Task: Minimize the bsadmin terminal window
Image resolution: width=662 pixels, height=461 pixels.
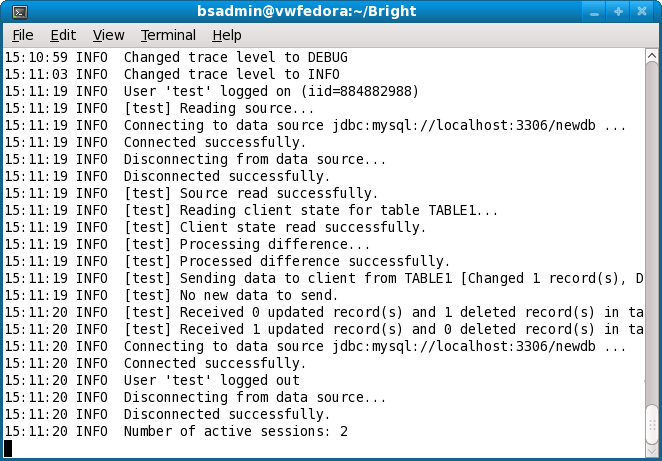Action: (x=596, y=11)
